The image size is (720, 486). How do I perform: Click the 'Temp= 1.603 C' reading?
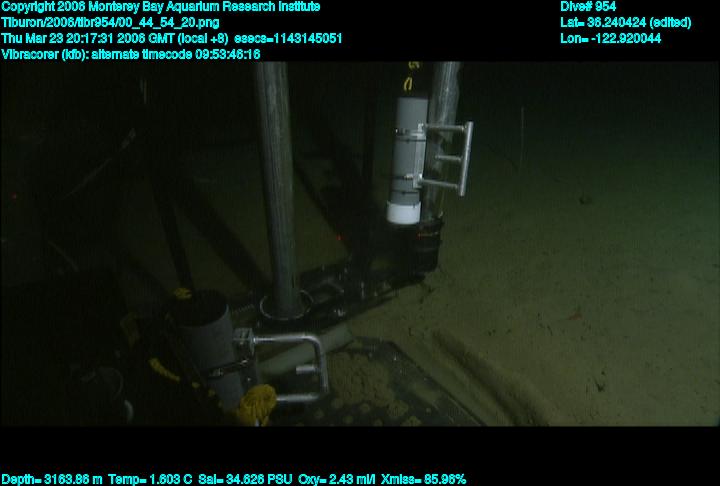click(x=150, y=480)
